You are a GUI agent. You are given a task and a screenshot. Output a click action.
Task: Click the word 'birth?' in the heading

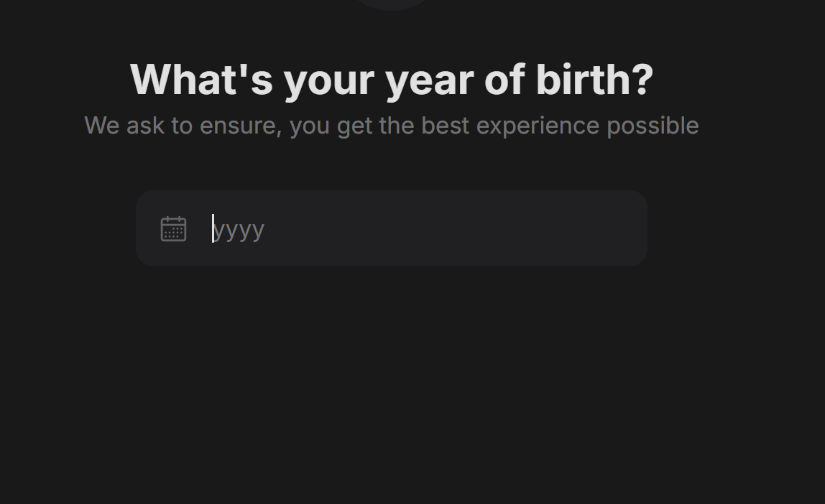(594, 80)
